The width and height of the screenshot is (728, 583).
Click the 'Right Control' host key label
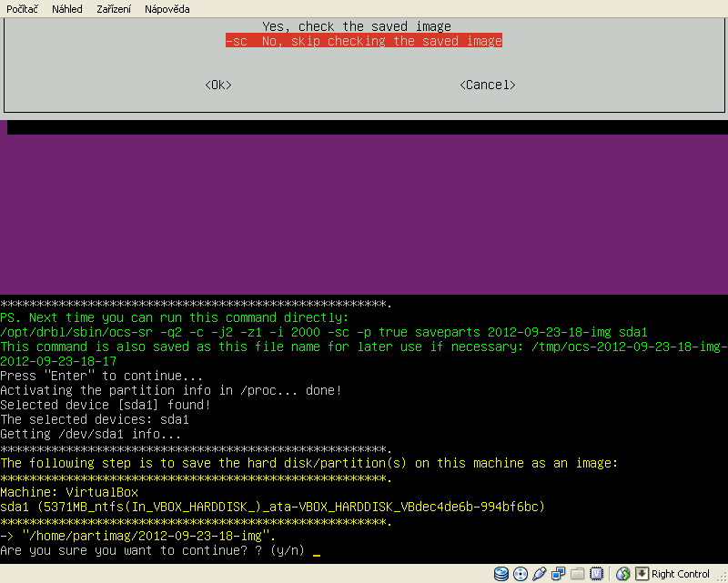[681, 574]
